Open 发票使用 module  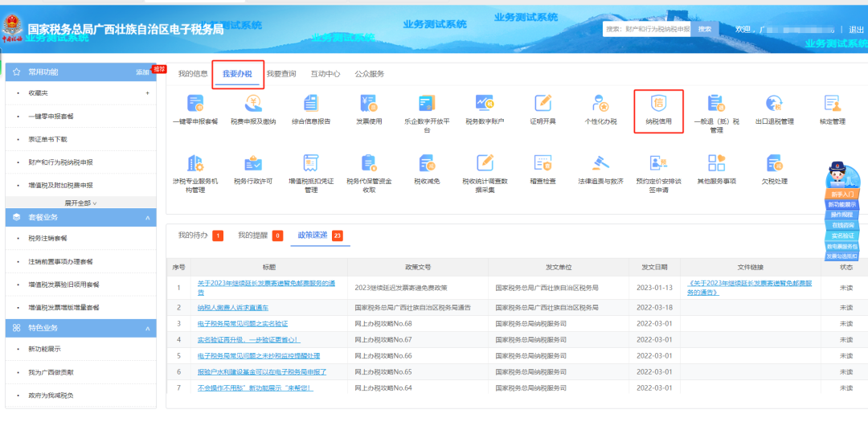coord(369,109)
